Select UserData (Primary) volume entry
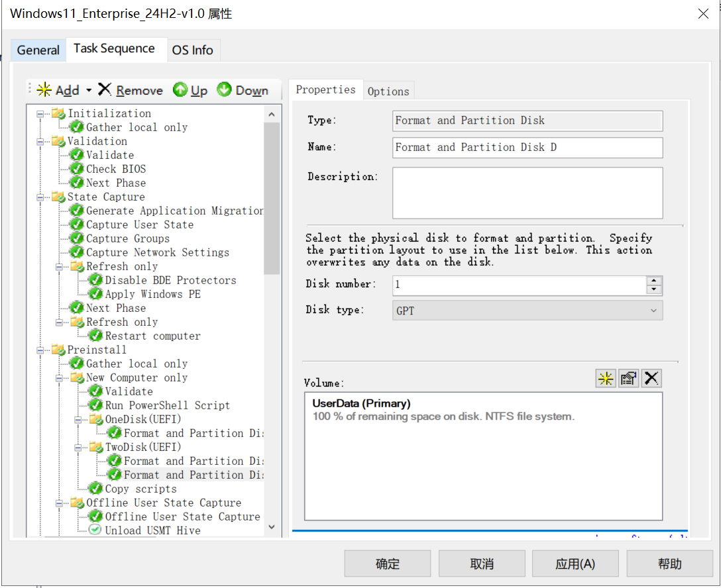 click(361, 403)
